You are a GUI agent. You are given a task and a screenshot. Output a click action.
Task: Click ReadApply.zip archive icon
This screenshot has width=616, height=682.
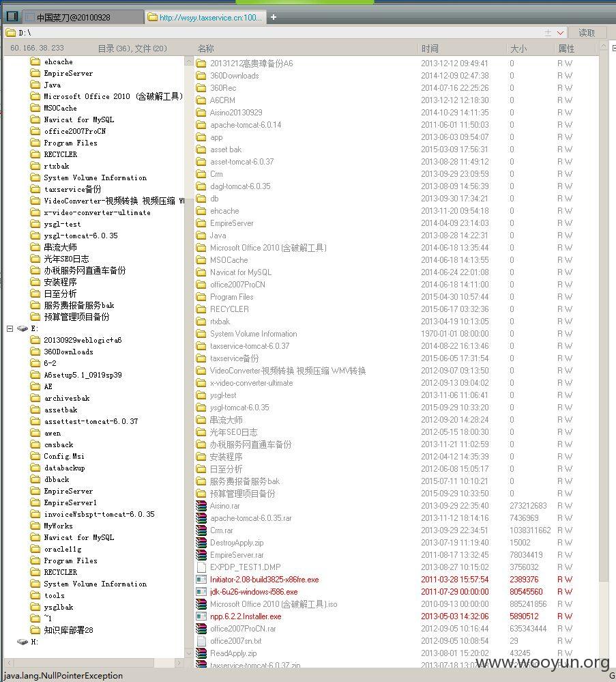(201, 653)
